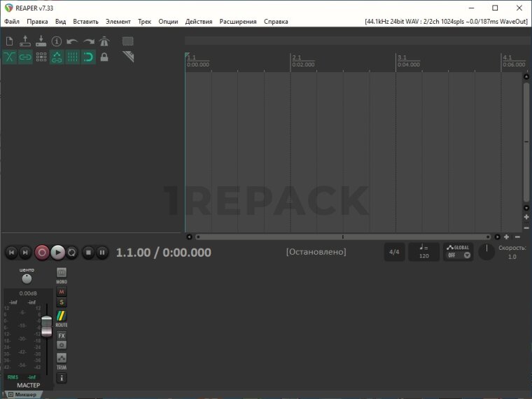
Task: Toggle the padlock locking icon
Action: pos(104,57)
